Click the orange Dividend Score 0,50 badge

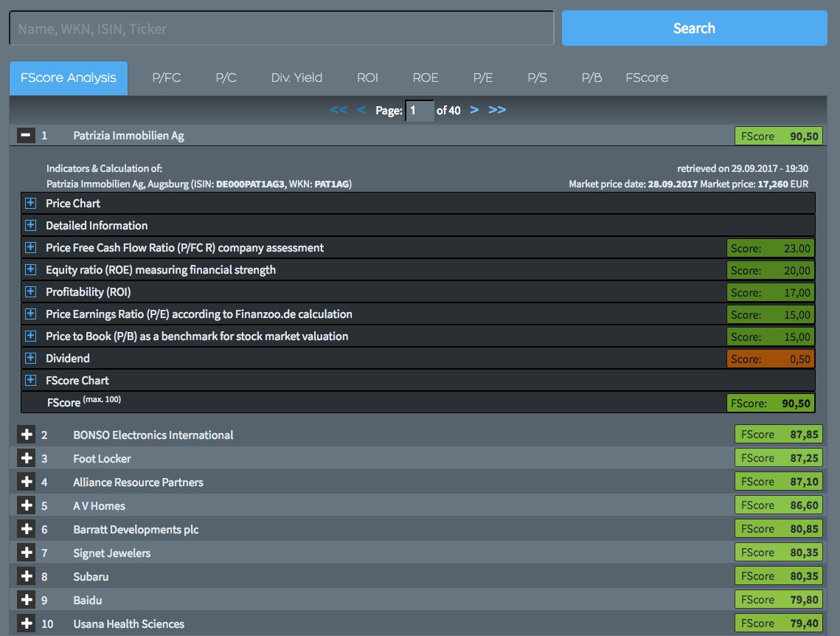[x=771, y=359]
